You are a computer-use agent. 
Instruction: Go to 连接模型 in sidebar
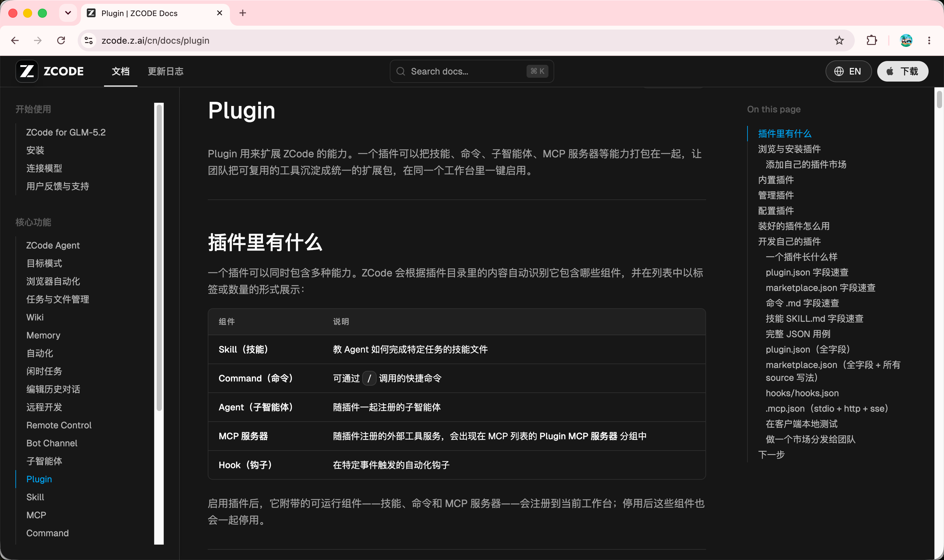pos(44,168)
